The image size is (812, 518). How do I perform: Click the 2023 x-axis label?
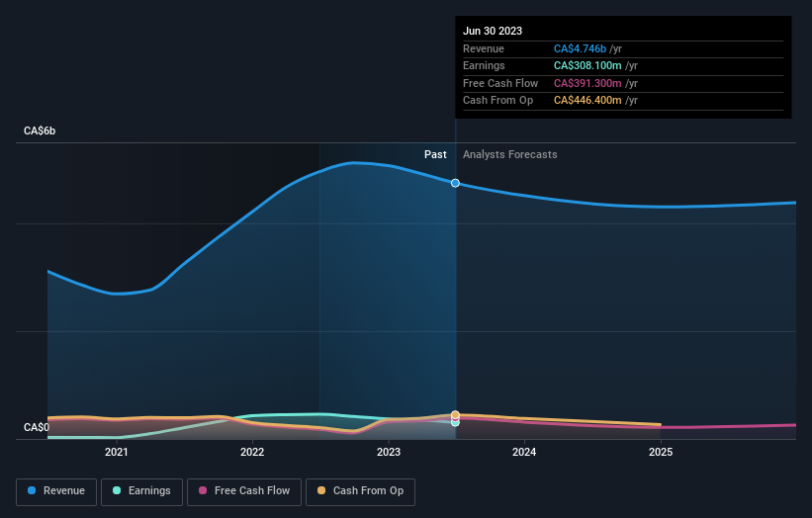389,453
